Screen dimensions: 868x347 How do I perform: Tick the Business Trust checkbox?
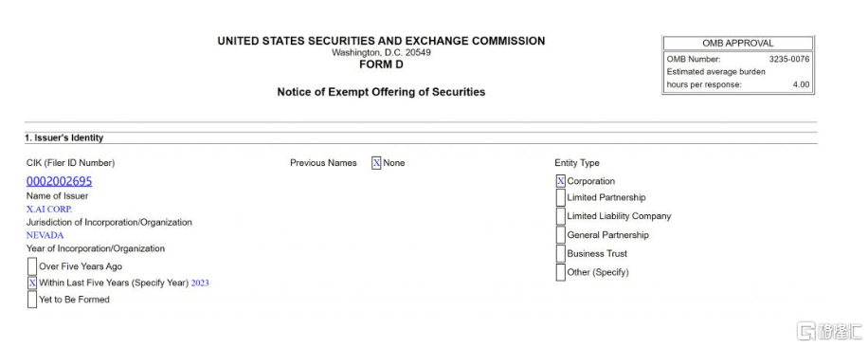(560, 253)
